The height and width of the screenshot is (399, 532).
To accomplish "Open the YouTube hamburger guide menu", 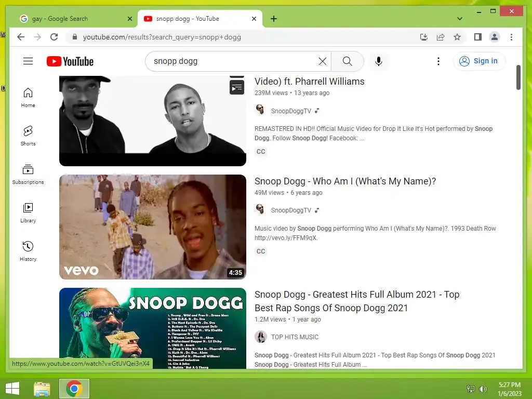I will click(x=28, y=61).
